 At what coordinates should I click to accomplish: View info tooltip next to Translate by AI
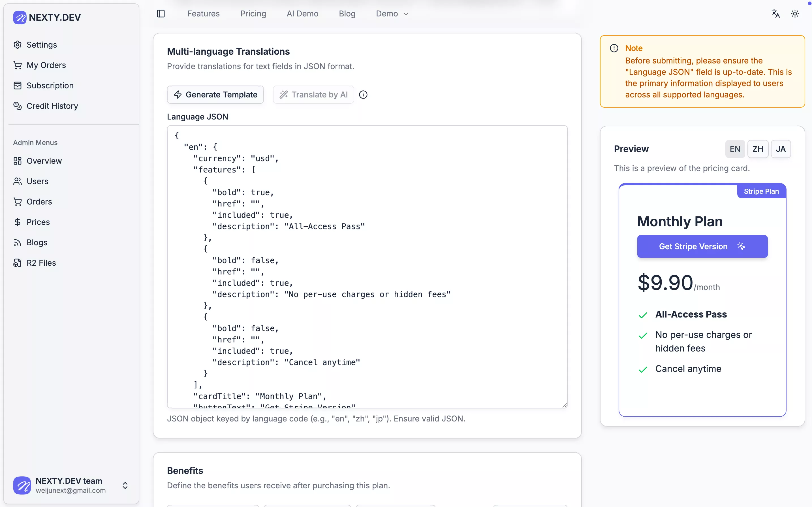tap(363, 95)
